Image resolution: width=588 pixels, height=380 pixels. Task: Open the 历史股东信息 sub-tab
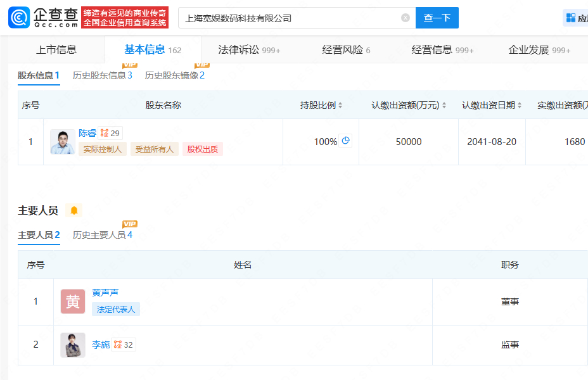point(103,75)
